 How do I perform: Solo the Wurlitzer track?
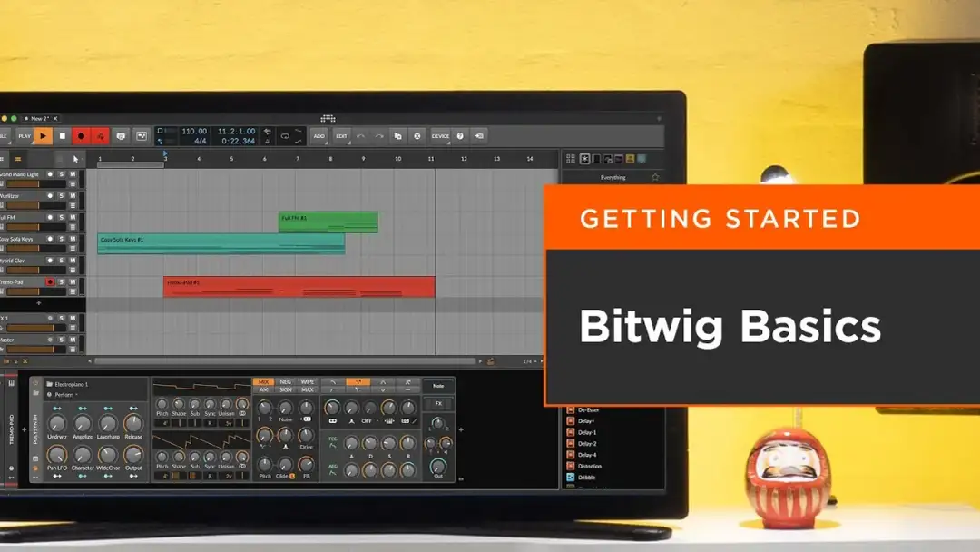pyautogui.click(x=62, y=195)
